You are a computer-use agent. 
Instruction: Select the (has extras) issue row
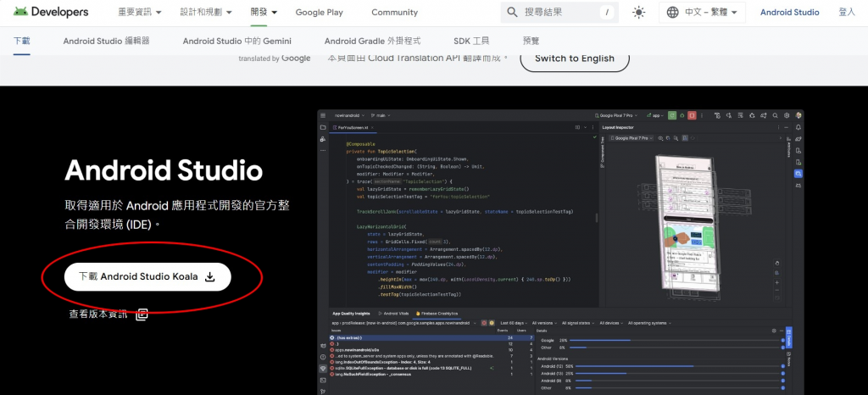(431, 337)
